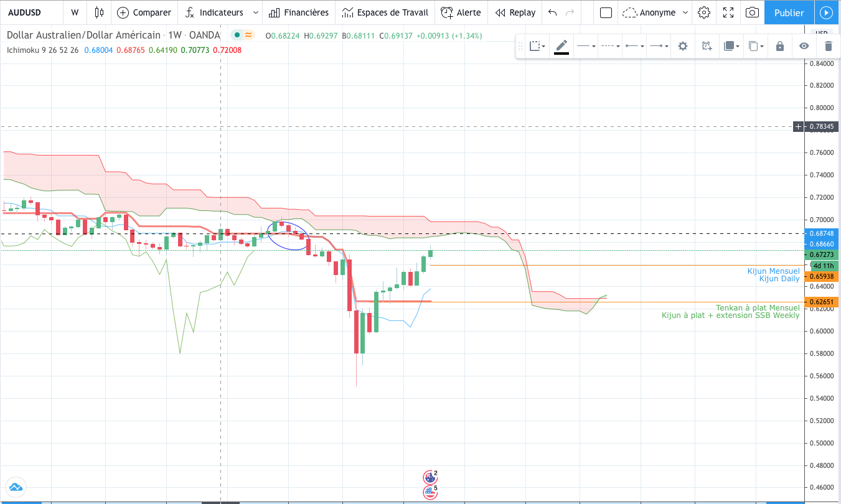Enter fullscreen mode
The height and width of the screenshot is (504, 841).
(x=728, y=12)
